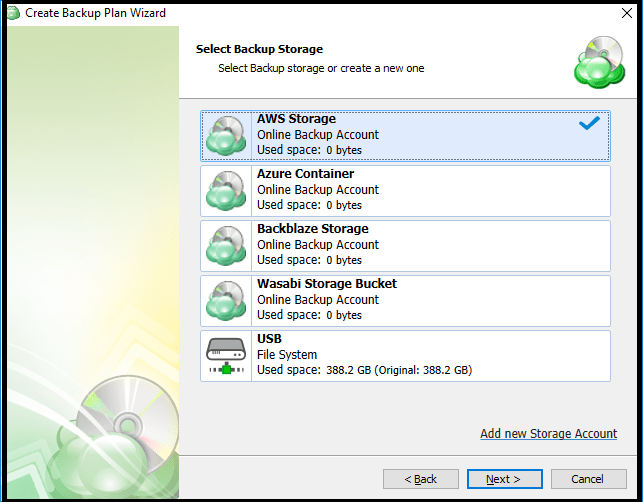Click the Wasabi Storage Bucket cloud icon

pos(226,301)
